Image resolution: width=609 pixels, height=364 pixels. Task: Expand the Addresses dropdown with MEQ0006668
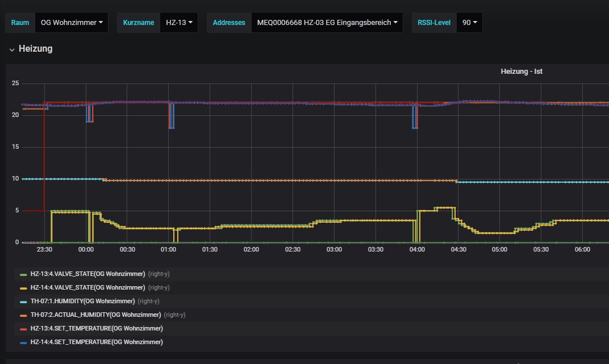[327, 23]
